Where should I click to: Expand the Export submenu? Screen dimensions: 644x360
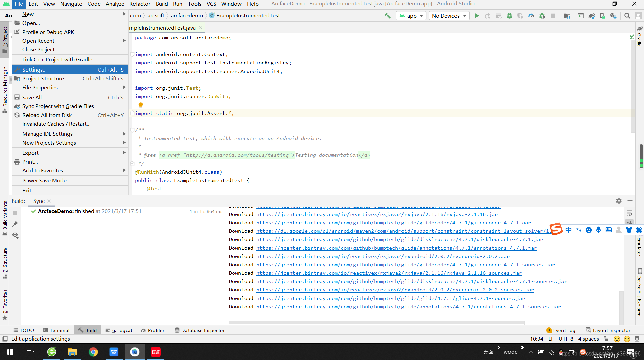pos(70,153)
